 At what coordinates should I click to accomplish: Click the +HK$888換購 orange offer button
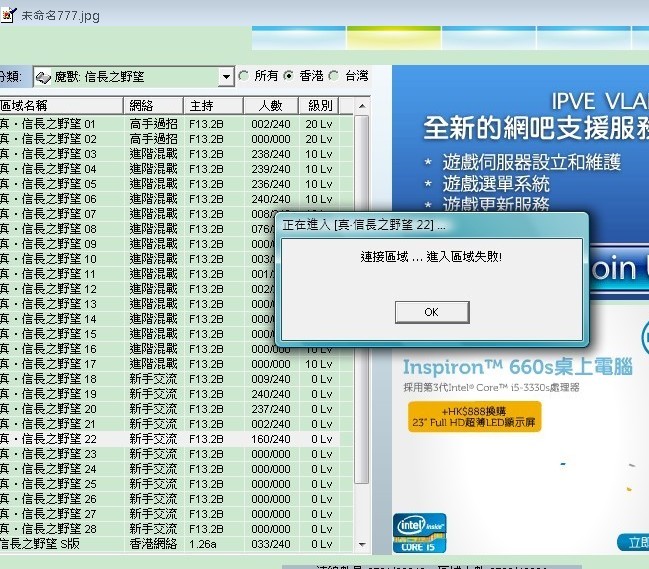click(x=474, y=417)
